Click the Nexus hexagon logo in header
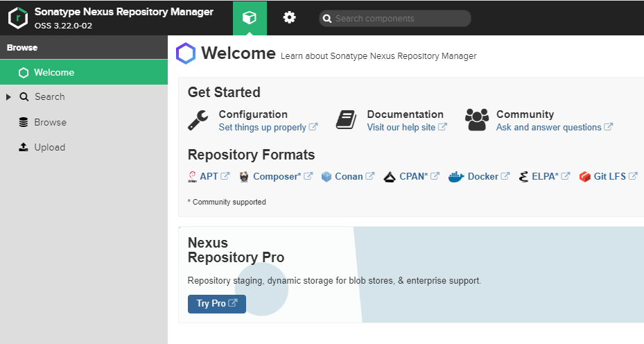This screenshot has height=344, width=644. coord(18,18)
